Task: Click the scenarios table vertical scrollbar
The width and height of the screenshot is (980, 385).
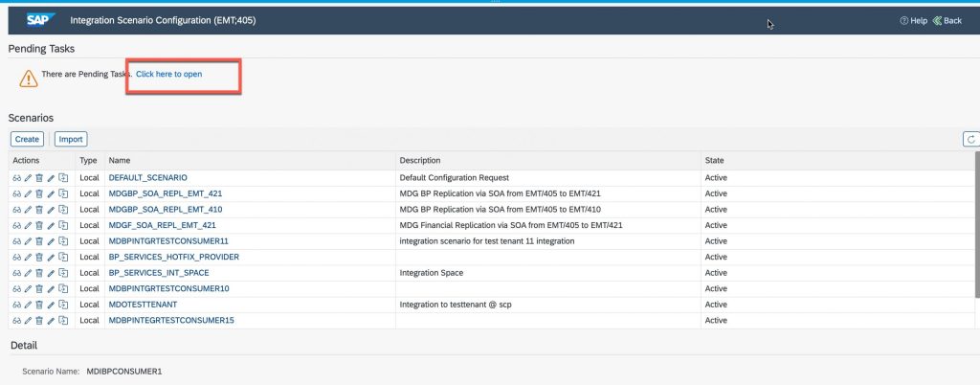Action: click(x=977, y=225)
